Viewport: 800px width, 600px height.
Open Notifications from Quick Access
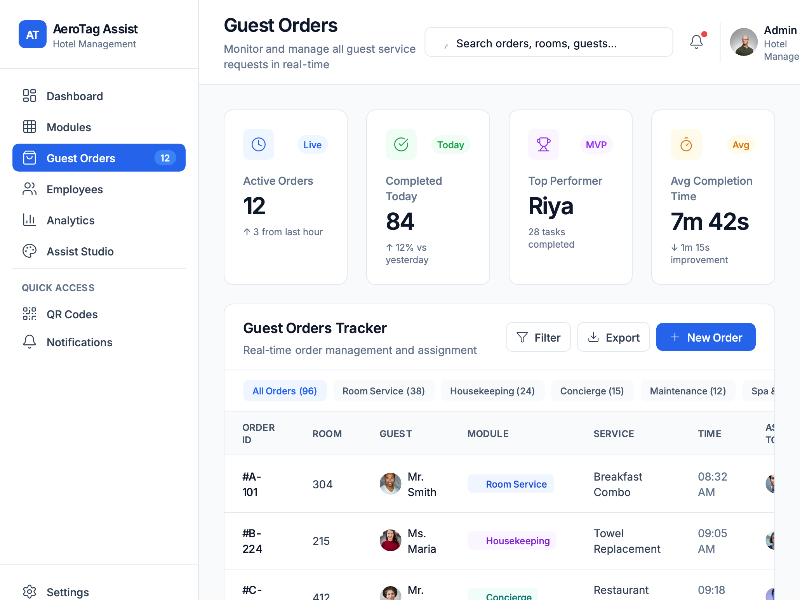(x=79, y=342)
